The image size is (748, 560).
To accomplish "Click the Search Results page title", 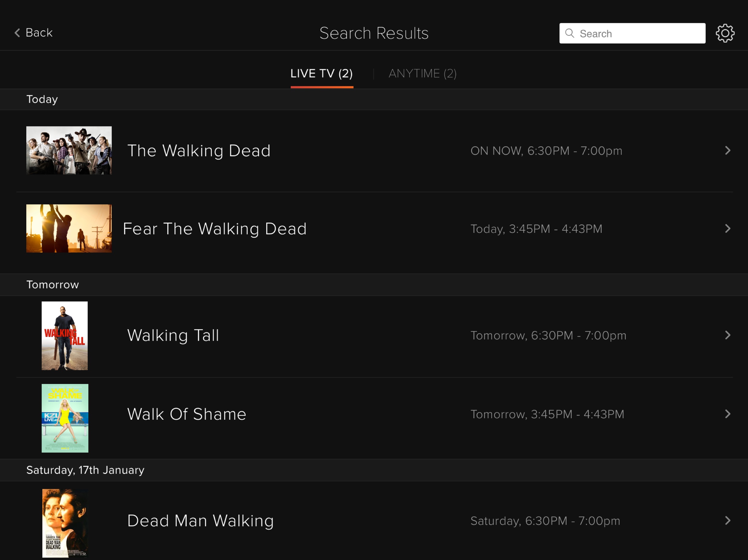I will [x=374, y=33].
